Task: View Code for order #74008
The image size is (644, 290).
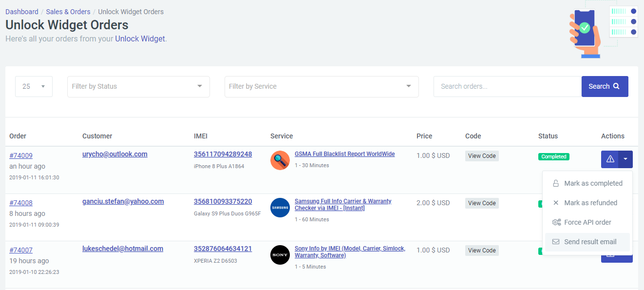Action: 482,203
